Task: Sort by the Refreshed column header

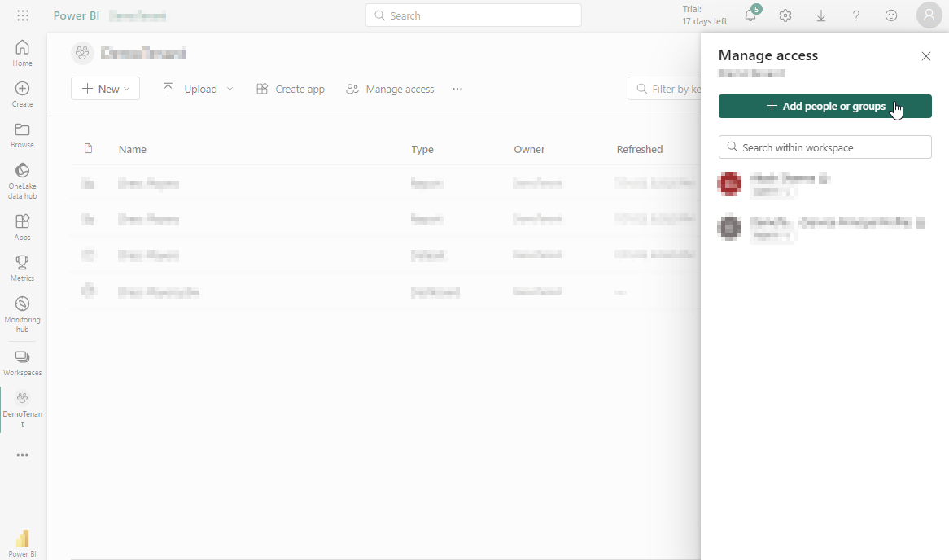Action: click(x=640, y=149)
